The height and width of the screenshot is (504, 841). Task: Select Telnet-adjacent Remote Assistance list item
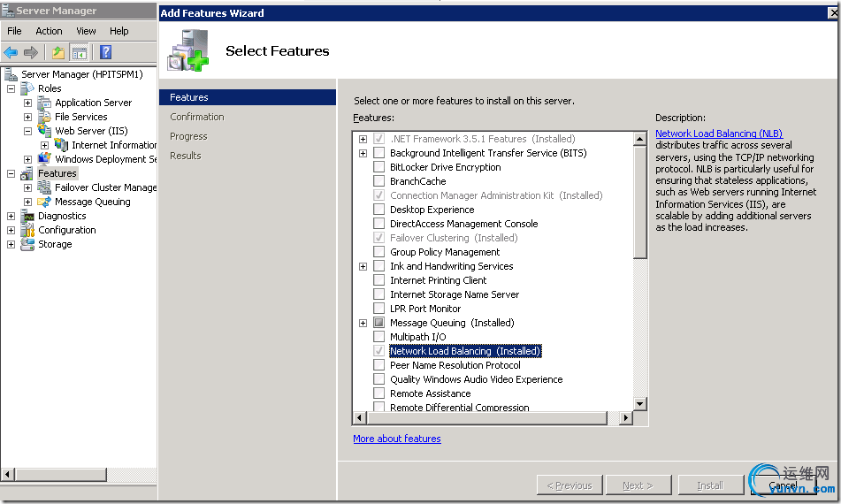click(x=430, y=393)
